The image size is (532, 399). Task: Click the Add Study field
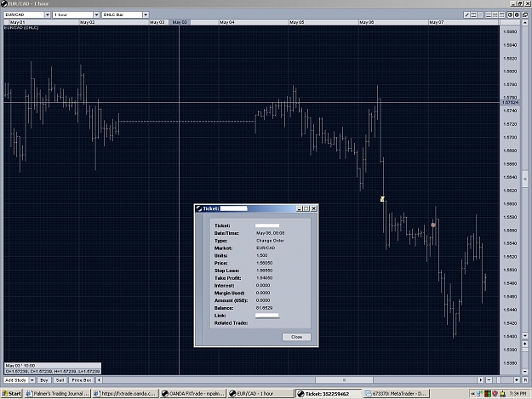tap(16, 380)
